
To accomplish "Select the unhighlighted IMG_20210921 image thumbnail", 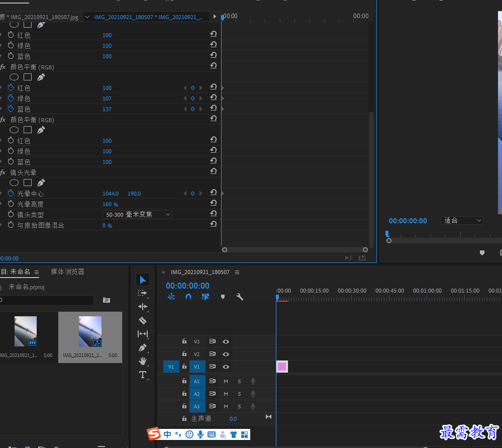I will [x=26, y=331].
